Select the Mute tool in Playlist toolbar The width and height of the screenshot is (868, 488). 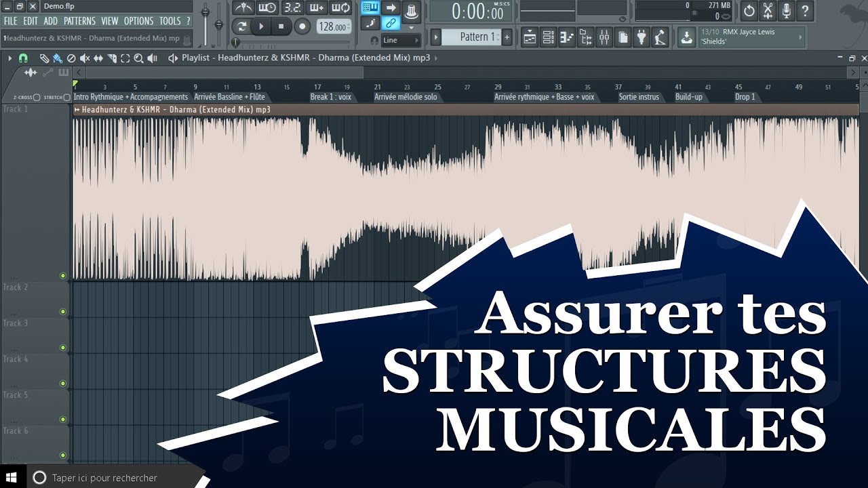[85, 58]
